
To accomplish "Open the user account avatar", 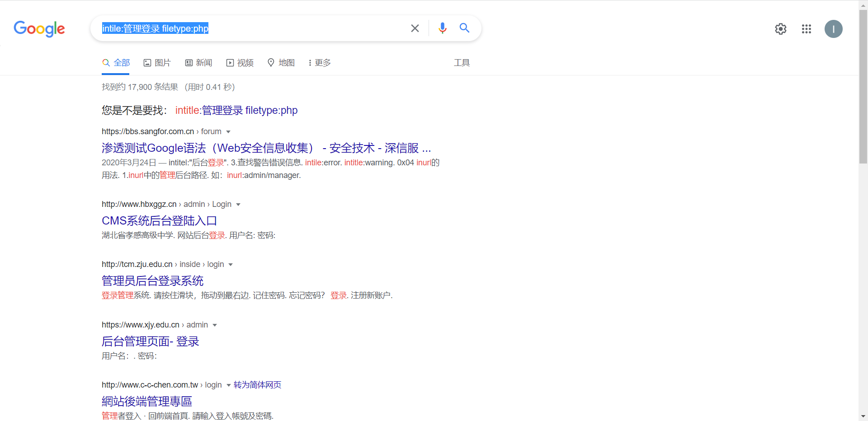I will pos(833,29).
